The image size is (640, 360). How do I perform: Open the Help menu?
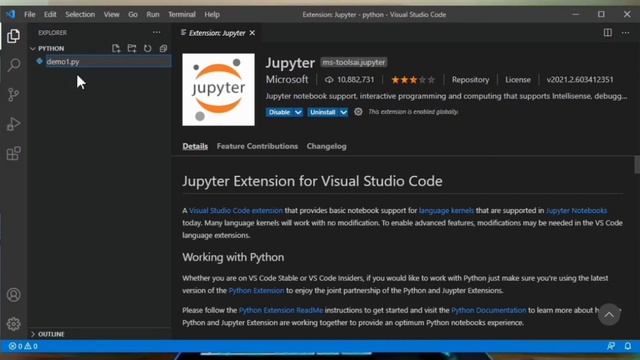coord(212,14)
